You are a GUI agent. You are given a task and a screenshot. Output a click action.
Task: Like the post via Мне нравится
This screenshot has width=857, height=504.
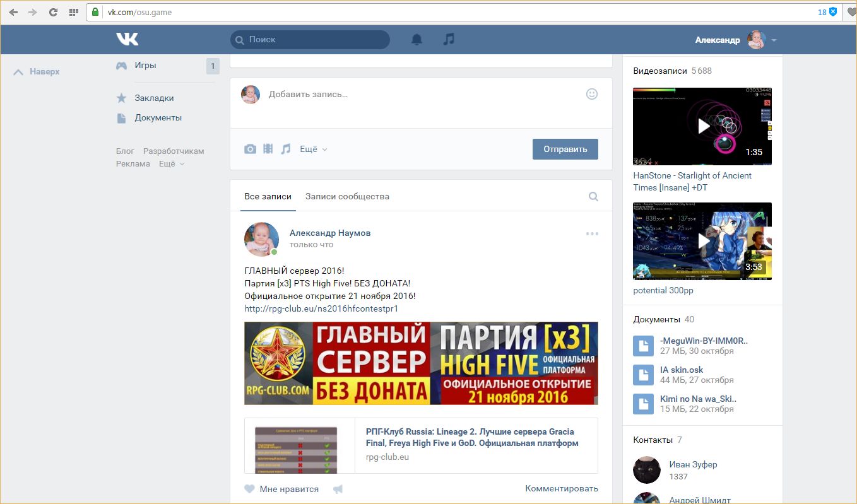[x=281, y=489]
